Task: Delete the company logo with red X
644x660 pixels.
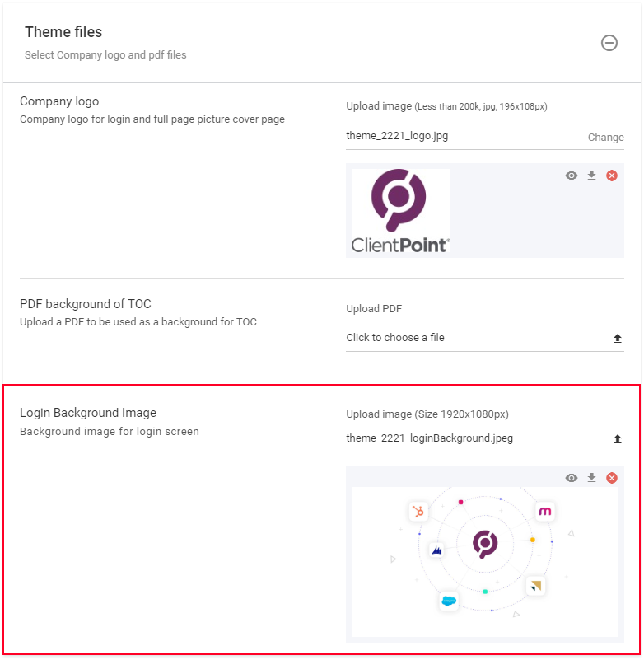Action: pos(612,176)
